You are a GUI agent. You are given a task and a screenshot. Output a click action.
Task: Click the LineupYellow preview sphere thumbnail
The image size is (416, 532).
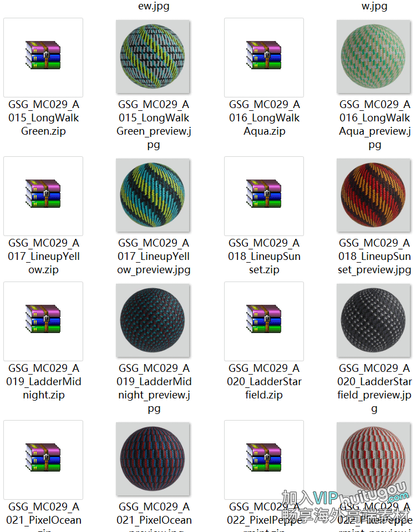[x=153, y=195]
